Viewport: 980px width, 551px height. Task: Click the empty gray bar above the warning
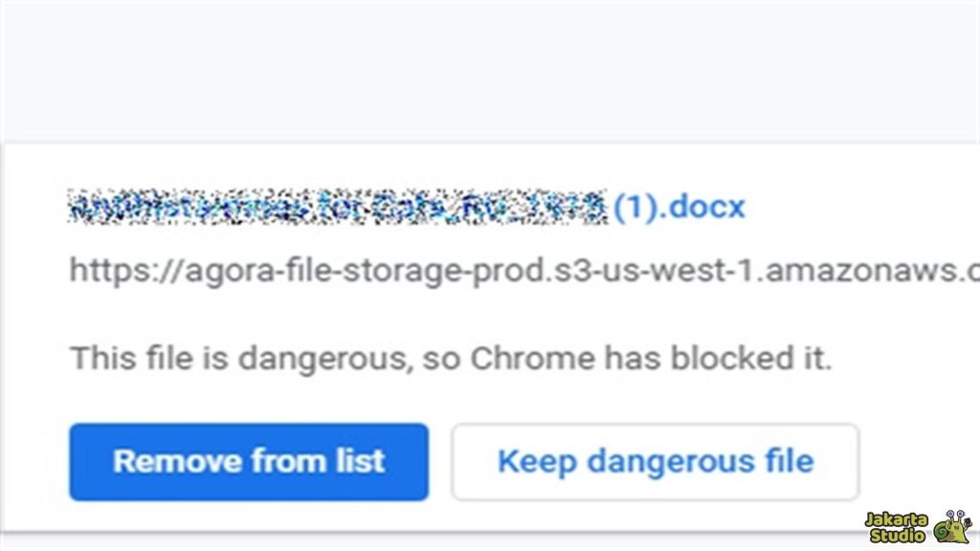point(490,67)
